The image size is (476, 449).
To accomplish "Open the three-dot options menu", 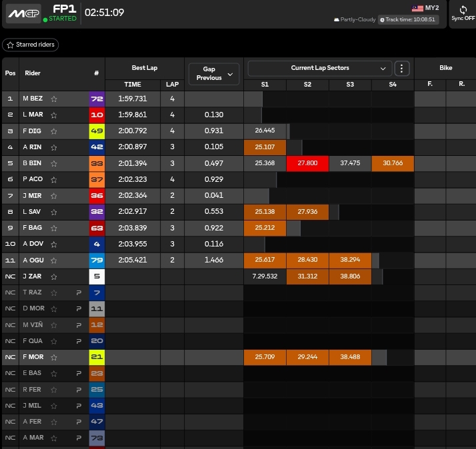I will 401,68.
